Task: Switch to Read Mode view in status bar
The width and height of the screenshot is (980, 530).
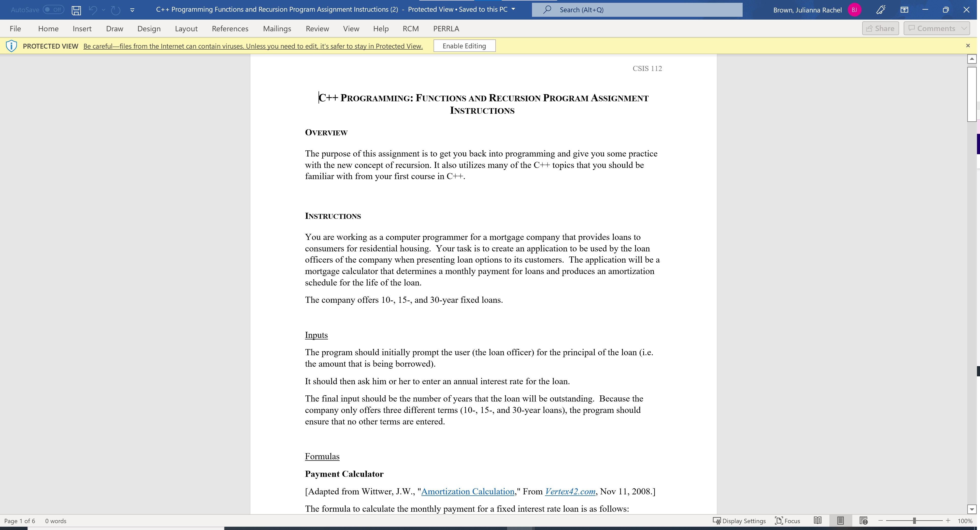Action: [818, 521]
